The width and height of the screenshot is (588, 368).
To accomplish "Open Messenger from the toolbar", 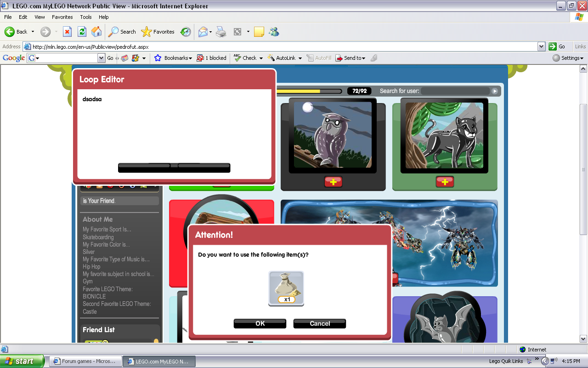I will click(274, 32).
